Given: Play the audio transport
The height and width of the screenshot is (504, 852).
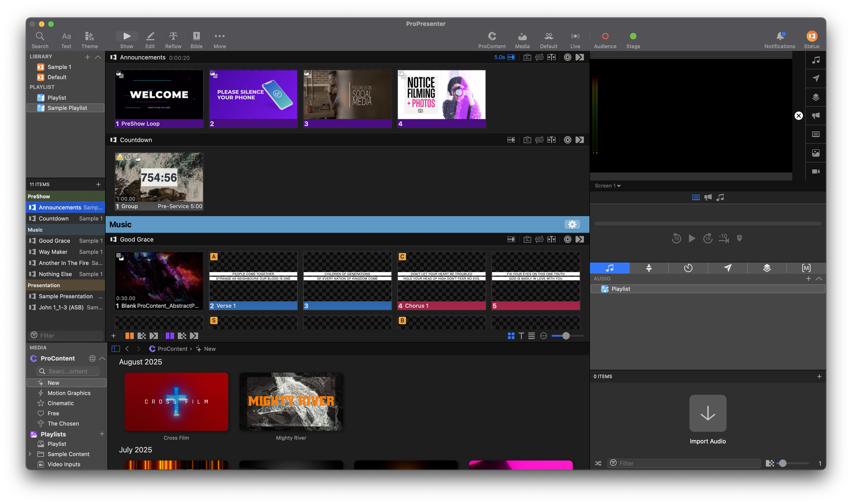Looking at the screenshot, I should click(692, 238).
